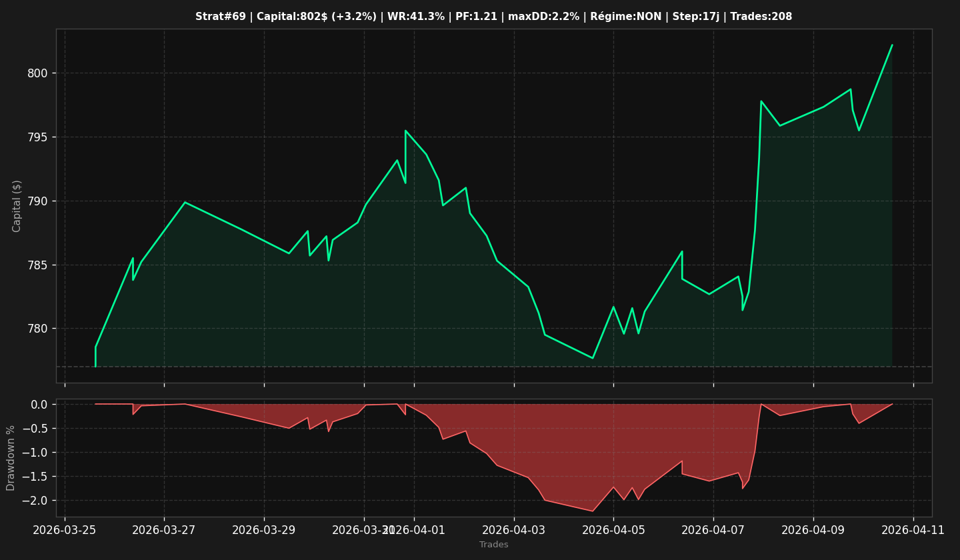Click the 'Trades' x-axis label
The image size is (960, 560).
(494, 545)
